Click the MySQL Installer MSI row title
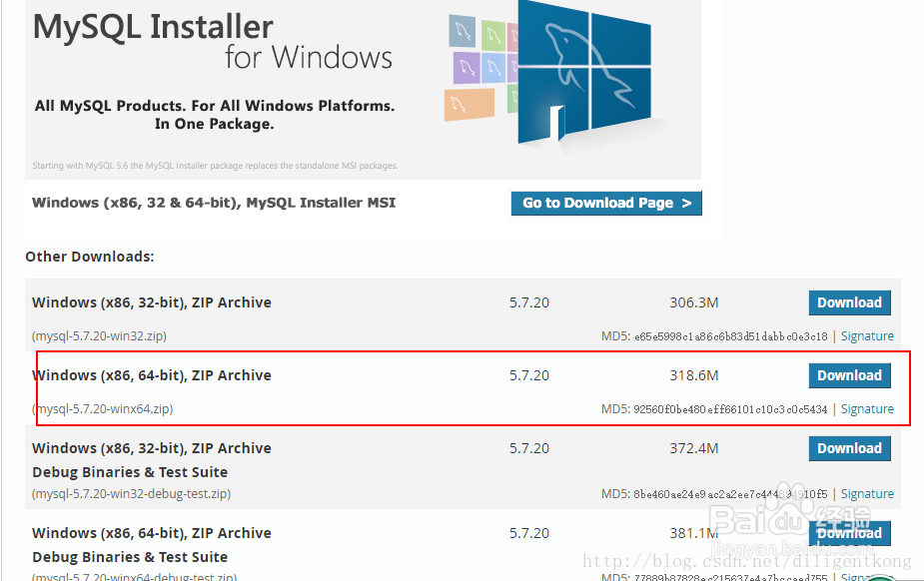Image resolution: width=924 pixels, height=581 pixels. [214, 203]
